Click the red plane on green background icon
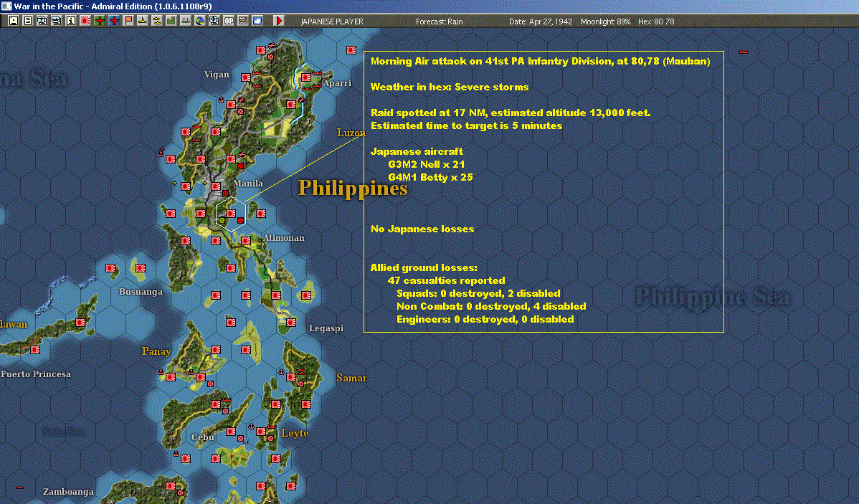 100,21
